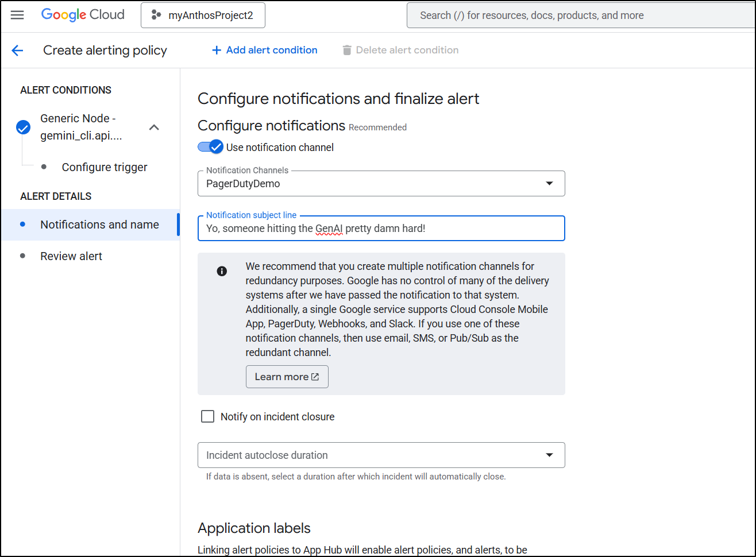This screenshot has height=557, width=756.
Task: Go to the Review alert step
Action: click(71, 256)
